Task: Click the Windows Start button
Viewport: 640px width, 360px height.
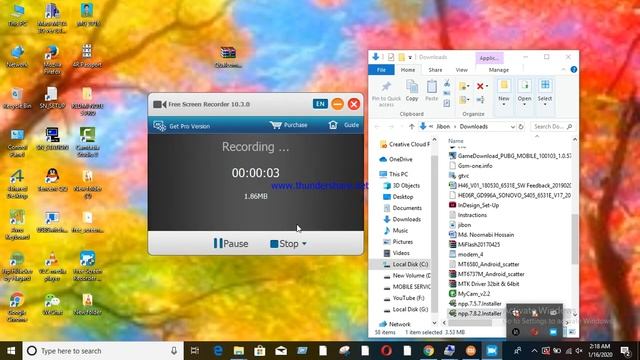Action: 11,351
